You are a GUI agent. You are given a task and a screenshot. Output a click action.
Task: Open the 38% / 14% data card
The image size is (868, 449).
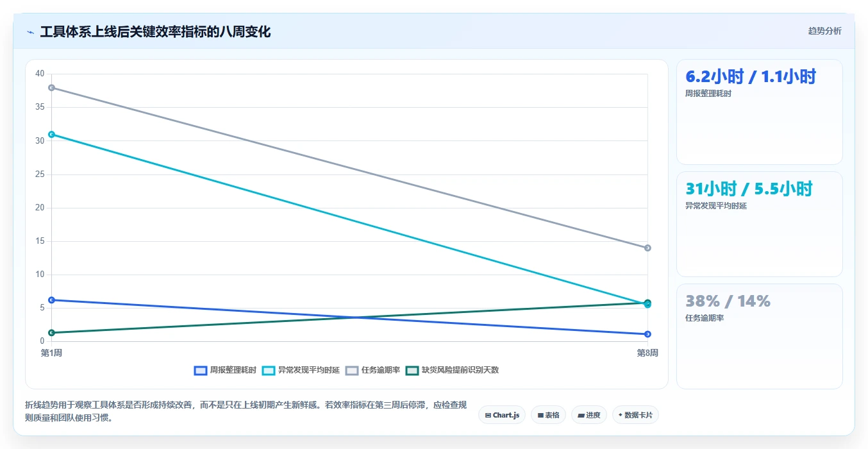(759, 336)
